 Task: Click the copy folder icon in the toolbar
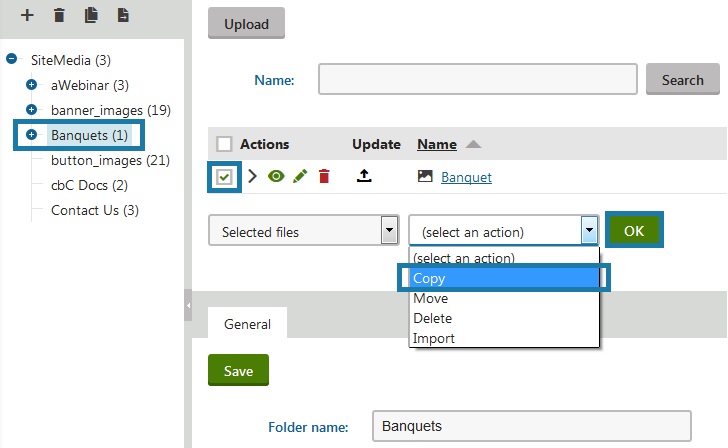click(x=91, y=15)
